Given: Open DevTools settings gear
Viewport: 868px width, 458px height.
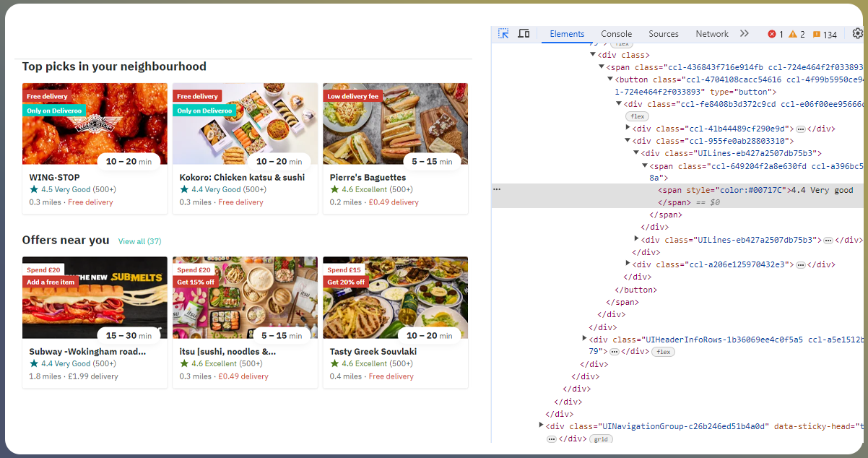Looking at the screenshot, I should point(857,34).
